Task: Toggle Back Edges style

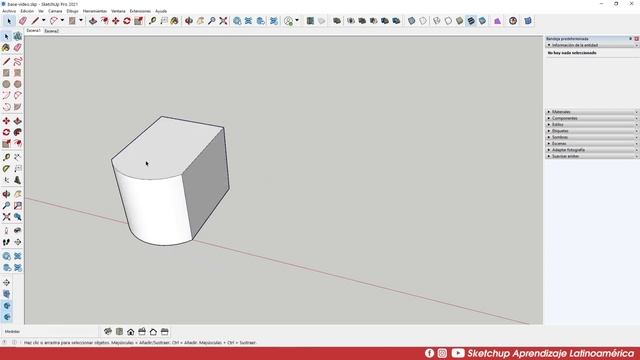Action: click(423, 20)
